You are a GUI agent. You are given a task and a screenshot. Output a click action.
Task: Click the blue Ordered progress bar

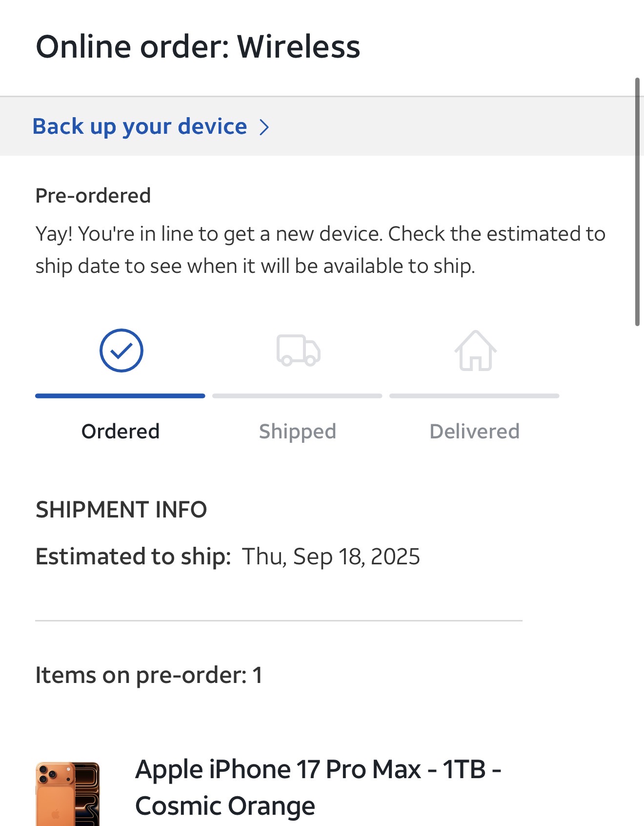pos(120,396)
